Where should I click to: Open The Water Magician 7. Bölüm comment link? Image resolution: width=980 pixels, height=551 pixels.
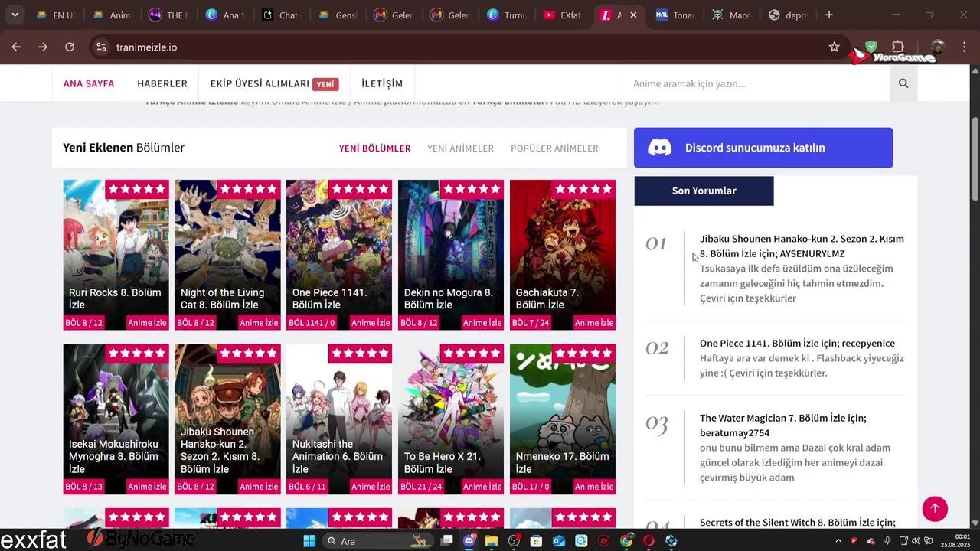[783, 425]
